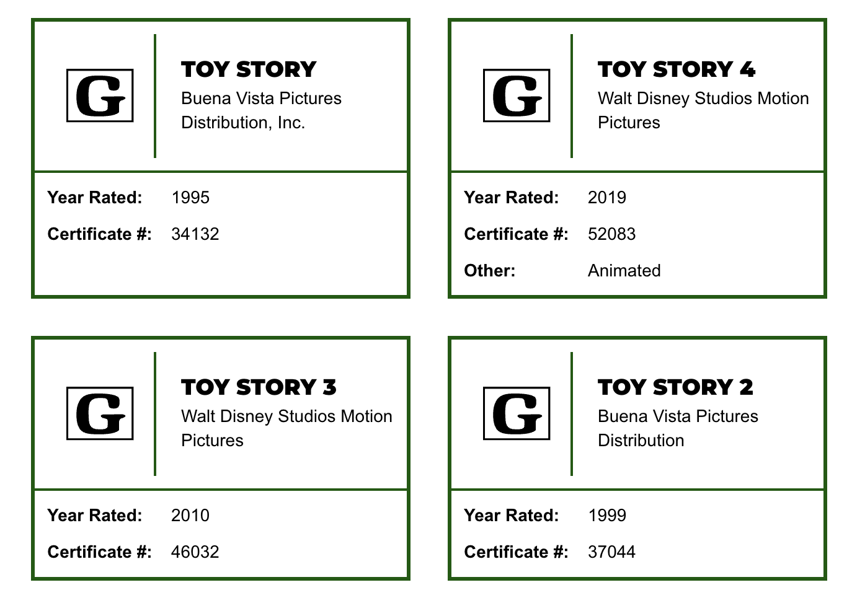Select the TOY STORY 2 title
852x616 pixels.
pyautogui.click(x=675, y=387)
